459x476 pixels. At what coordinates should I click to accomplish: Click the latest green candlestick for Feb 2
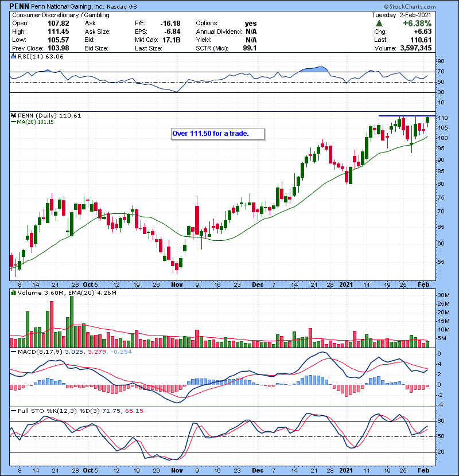click(x=427, y=120)
